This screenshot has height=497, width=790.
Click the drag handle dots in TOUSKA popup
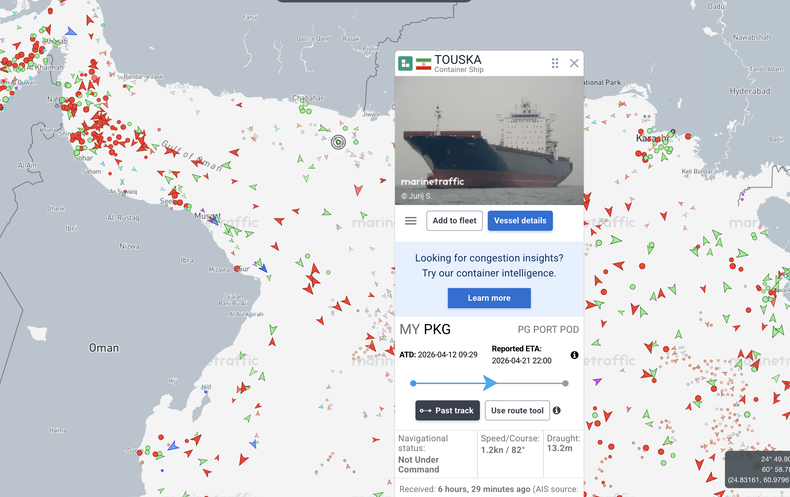pos(555,63)
